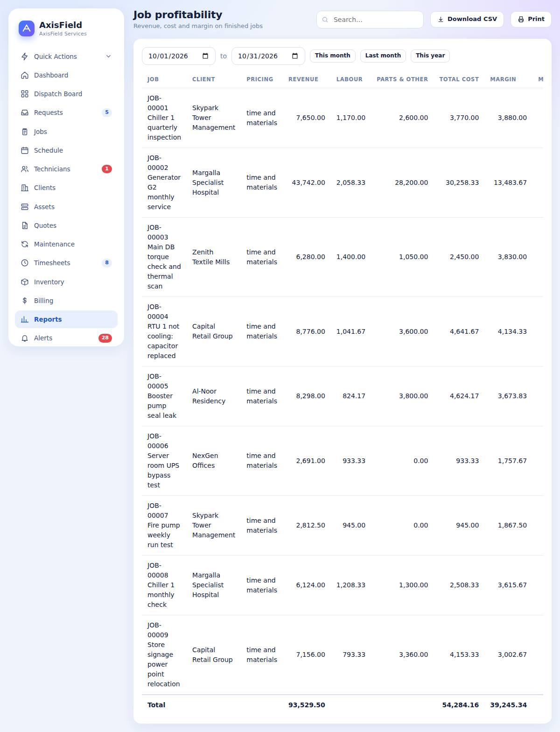This screenshot has width=560, height=732.
Task: Click the start date field 10/01/2026
Action: [x=179, y=56]
